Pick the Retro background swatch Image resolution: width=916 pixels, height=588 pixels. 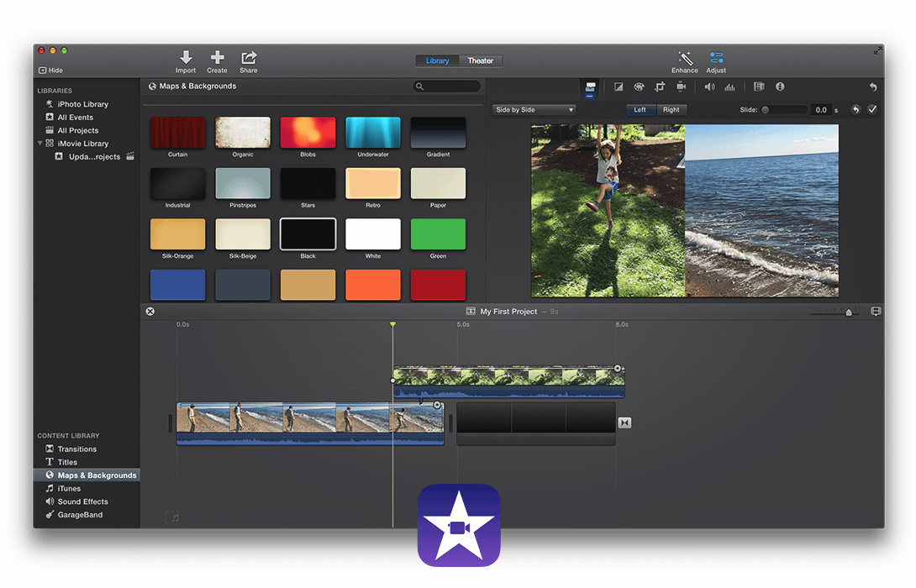[x=373, y=183]
